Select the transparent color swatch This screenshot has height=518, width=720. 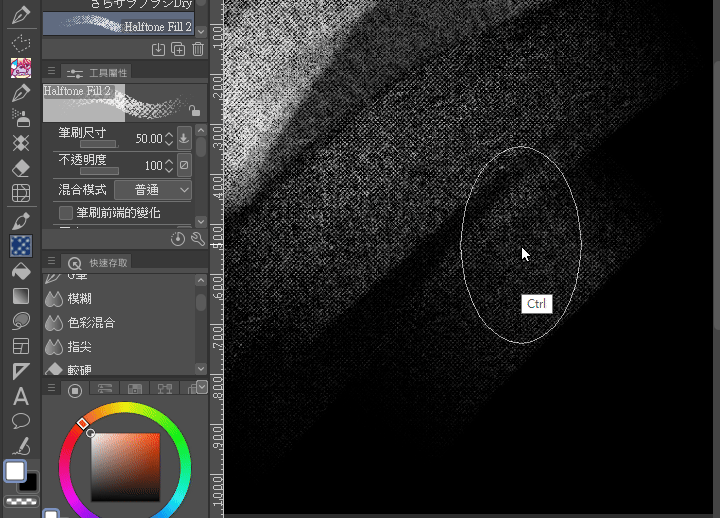pos(21,501)
